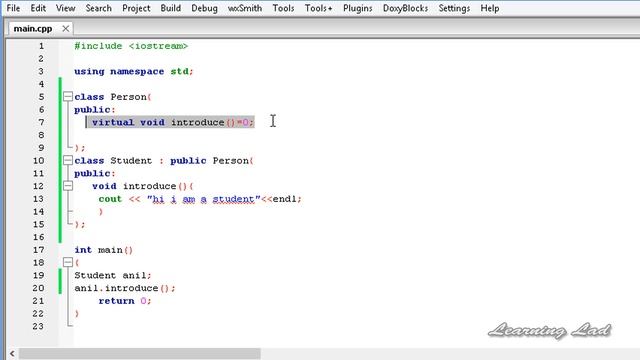Collapse the class Person code fold
Screen dimensions: 640x360
click(68, 97)
